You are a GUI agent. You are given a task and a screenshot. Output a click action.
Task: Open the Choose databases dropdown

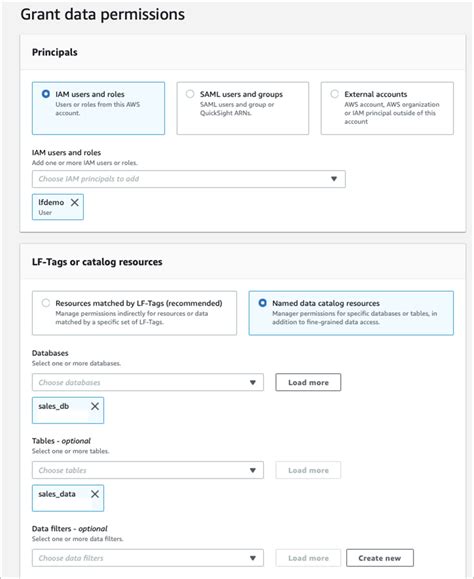pos(148,383)
